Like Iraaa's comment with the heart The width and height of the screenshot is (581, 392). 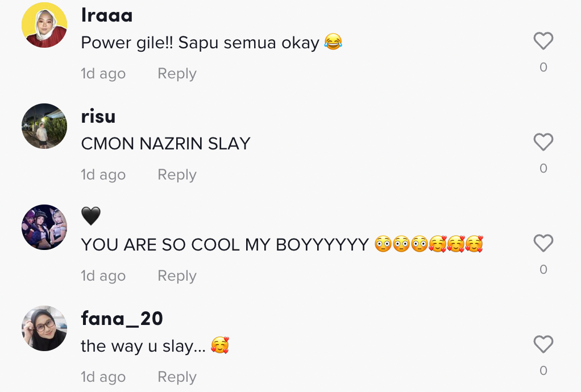(543, 41)
